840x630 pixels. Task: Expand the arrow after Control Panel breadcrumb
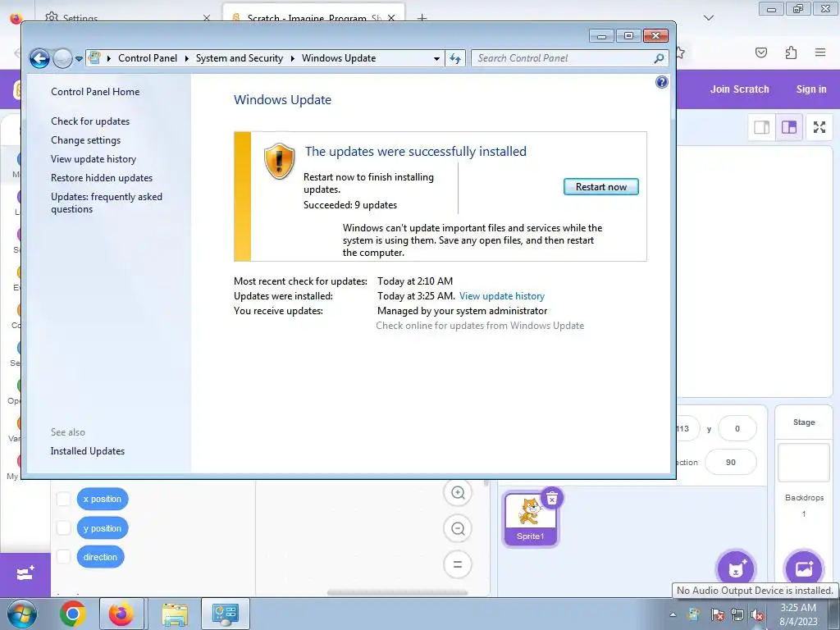click(x=186, y=58)
